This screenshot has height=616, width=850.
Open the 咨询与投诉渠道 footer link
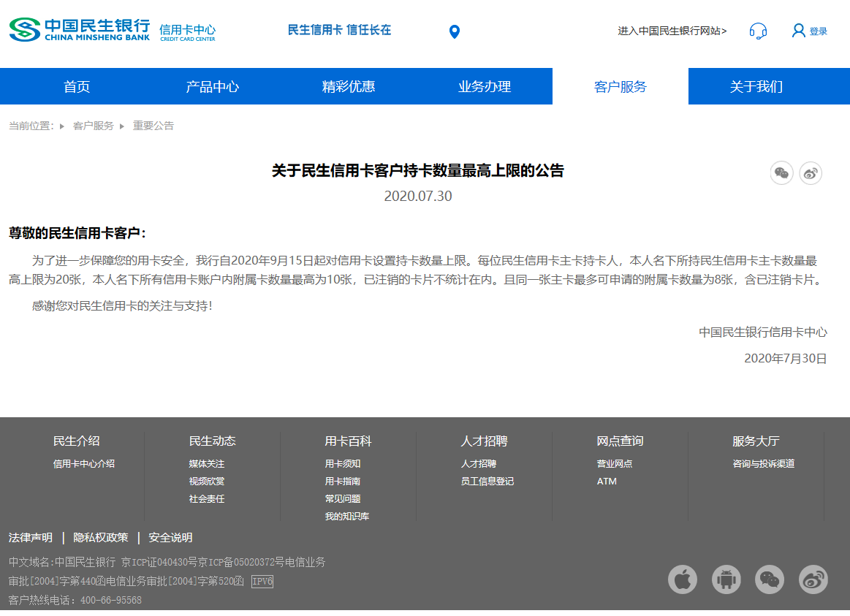763,464
